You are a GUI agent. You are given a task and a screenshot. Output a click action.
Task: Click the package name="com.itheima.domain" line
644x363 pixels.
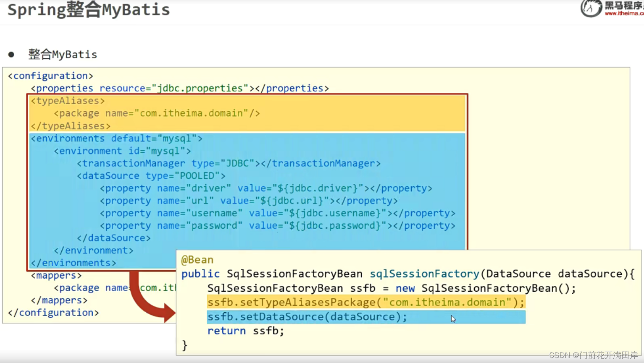[157, 113]
